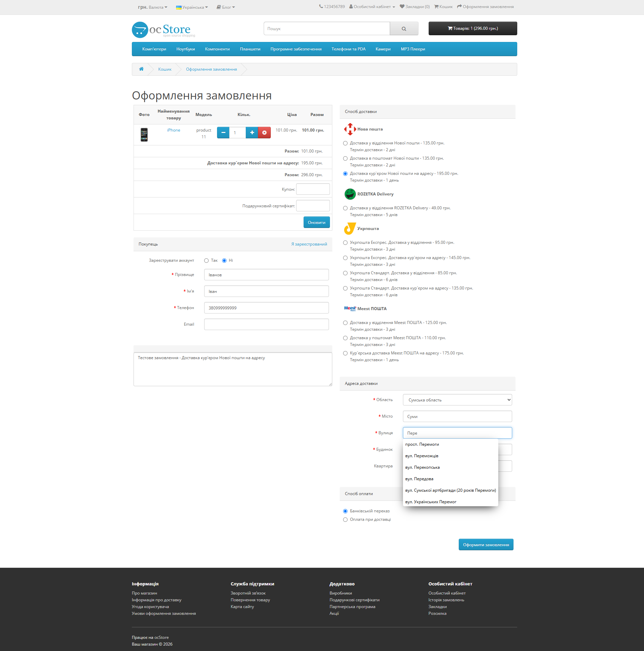Select delivery to Нова пошта відділення
This screenshot has height=651, width=644.
coord(345,143)
